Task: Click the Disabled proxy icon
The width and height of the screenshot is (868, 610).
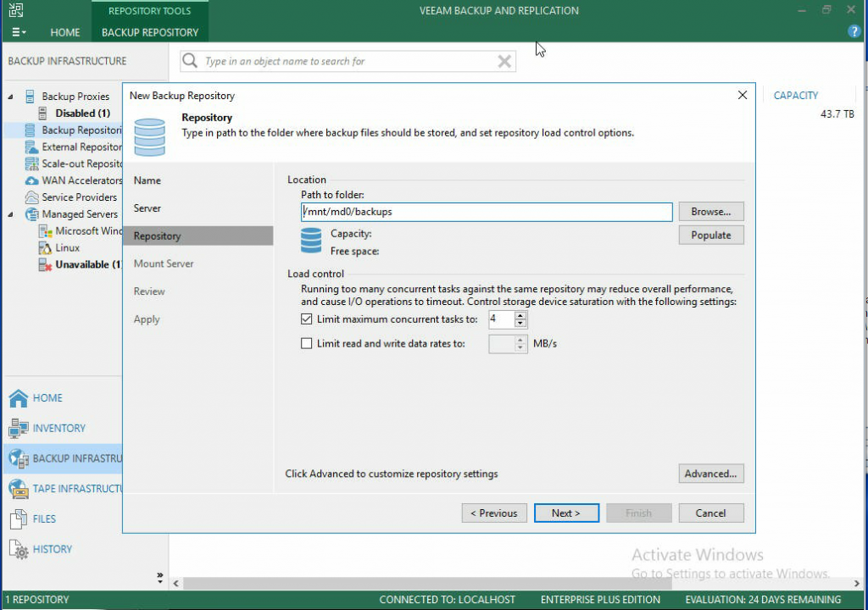Action: click(x=42, y=113)
